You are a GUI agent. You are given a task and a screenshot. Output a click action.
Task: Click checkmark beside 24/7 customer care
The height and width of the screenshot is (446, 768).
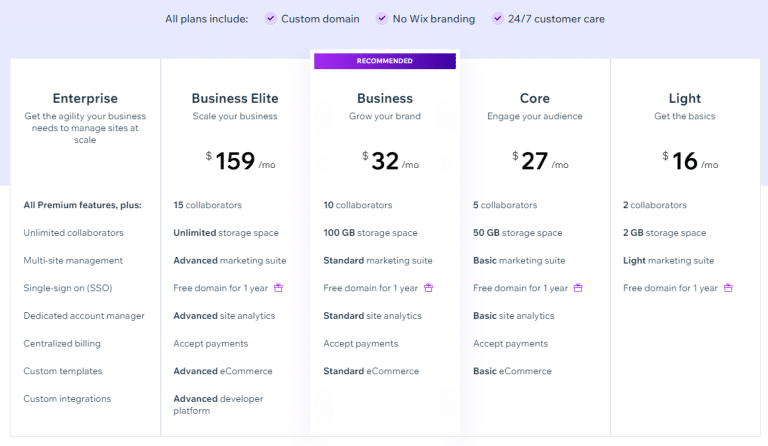pyautogui.click(x=498, y=19)
